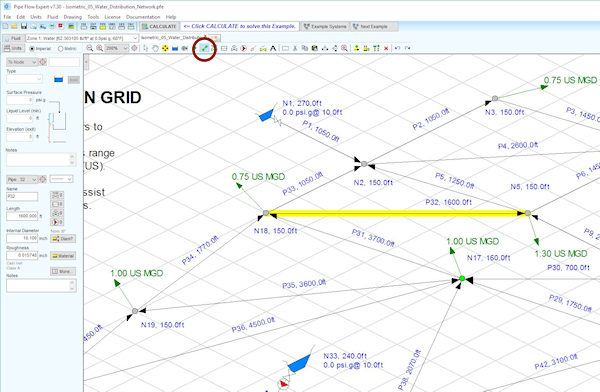The image size is (600, 392).
Task: Click the zoom out magnifier icon
Action: click(90, 48)
